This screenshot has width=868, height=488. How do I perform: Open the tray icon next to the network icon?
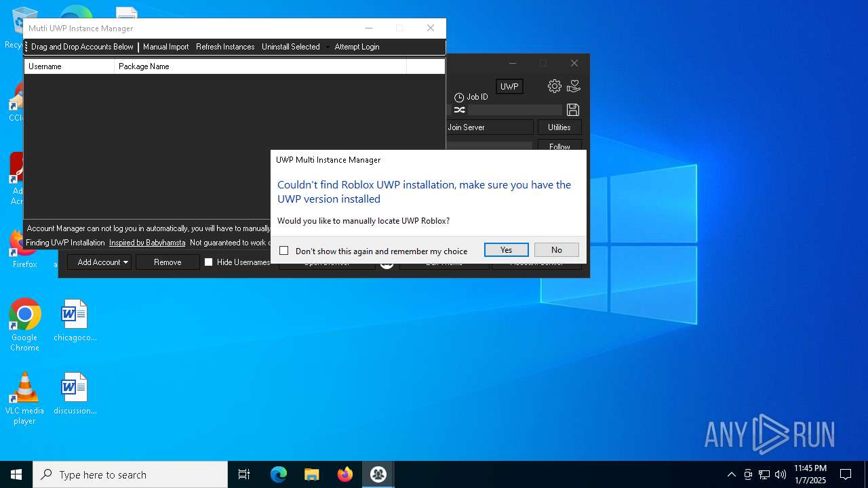[x=748, y=474]
